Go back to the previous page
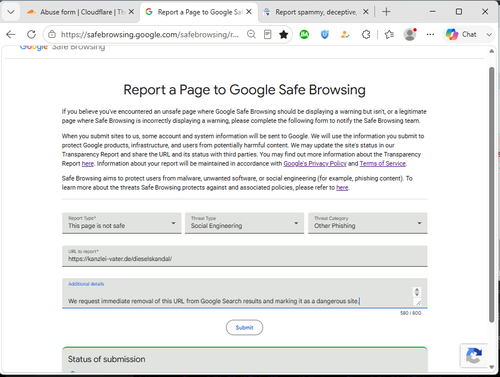 11,34
